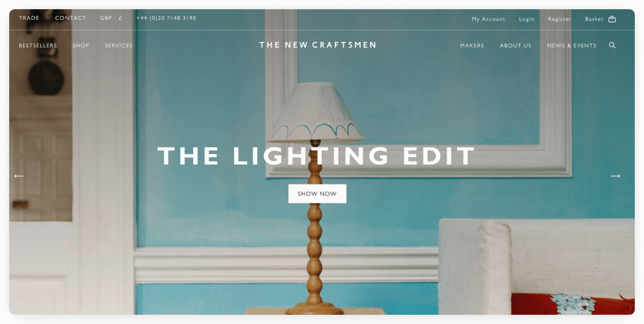Go to previous slide arrow

click(19, 176)
